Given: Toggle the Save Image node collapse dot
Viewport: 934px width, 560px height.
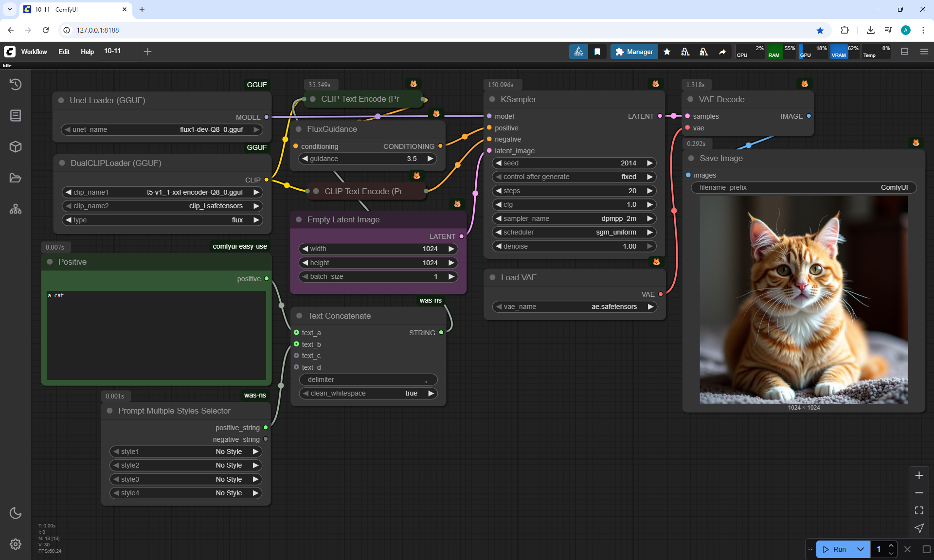Looking at the screenshot, I should pos(691,158).
